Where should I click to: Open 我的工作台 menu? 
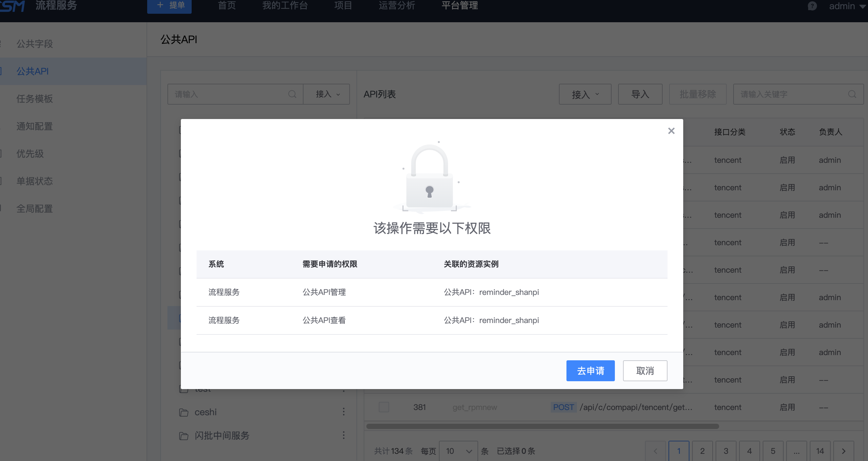click(x=285, y=6)
